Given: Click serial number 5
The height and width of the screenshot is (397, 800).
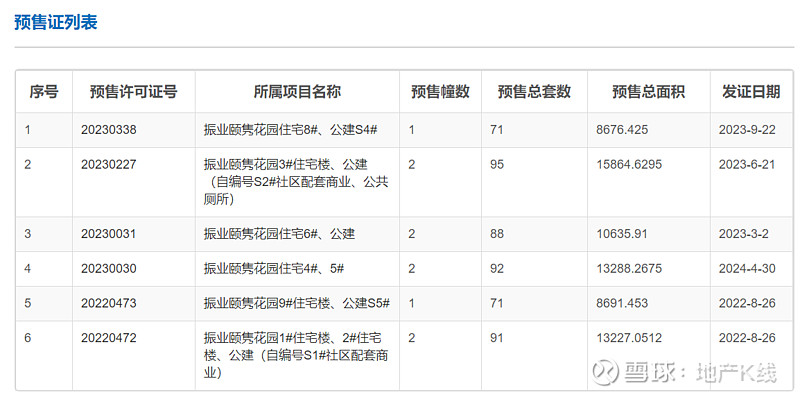Looking at the screenshot, I should [28, 304].
